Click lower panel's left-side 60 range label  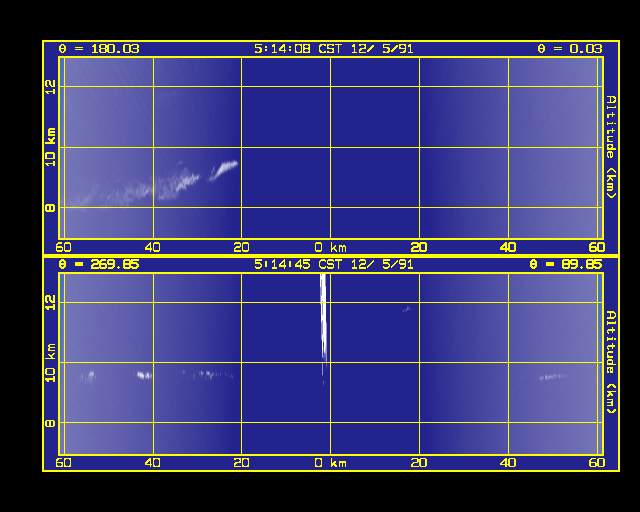click(63, 463)
